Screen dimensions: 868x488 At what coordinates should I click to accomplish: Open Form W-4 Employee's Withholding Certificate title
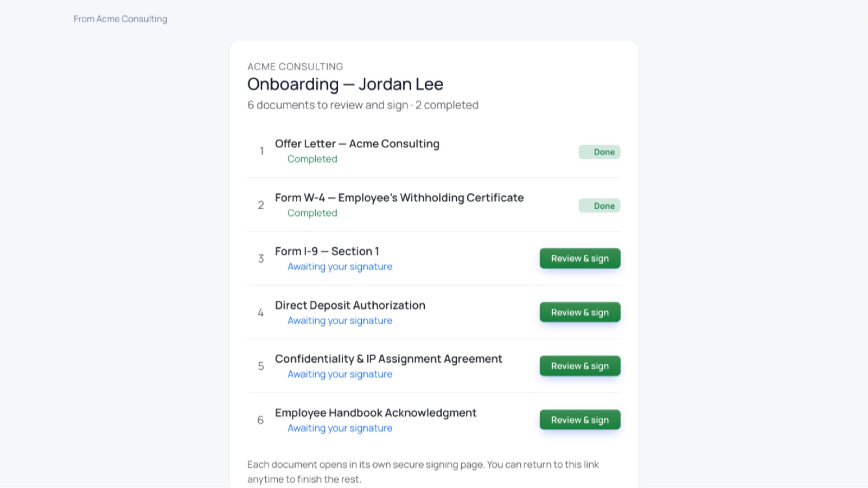[x=399, y=198]
